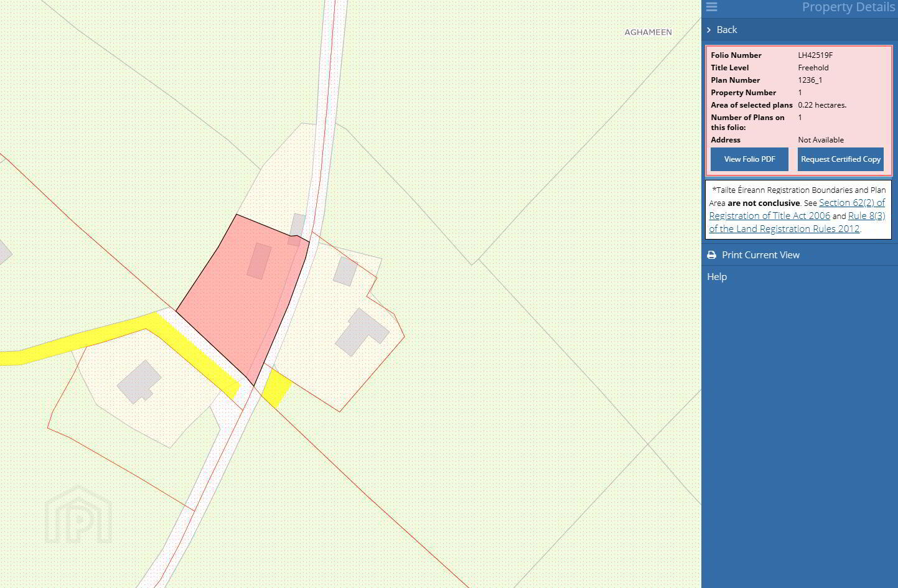
Task: Click the small yellow plot near the road
Action: (x=276, y=388)
